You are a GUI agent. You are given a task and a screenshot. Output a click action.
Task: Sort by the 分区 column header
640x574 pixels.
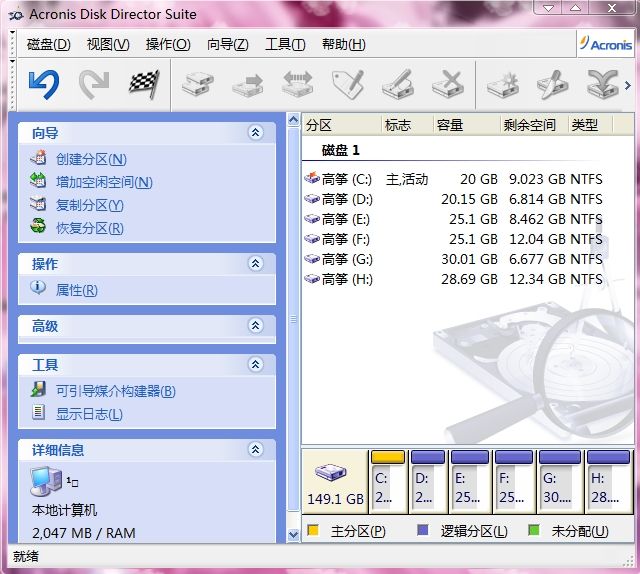point(342,125)
